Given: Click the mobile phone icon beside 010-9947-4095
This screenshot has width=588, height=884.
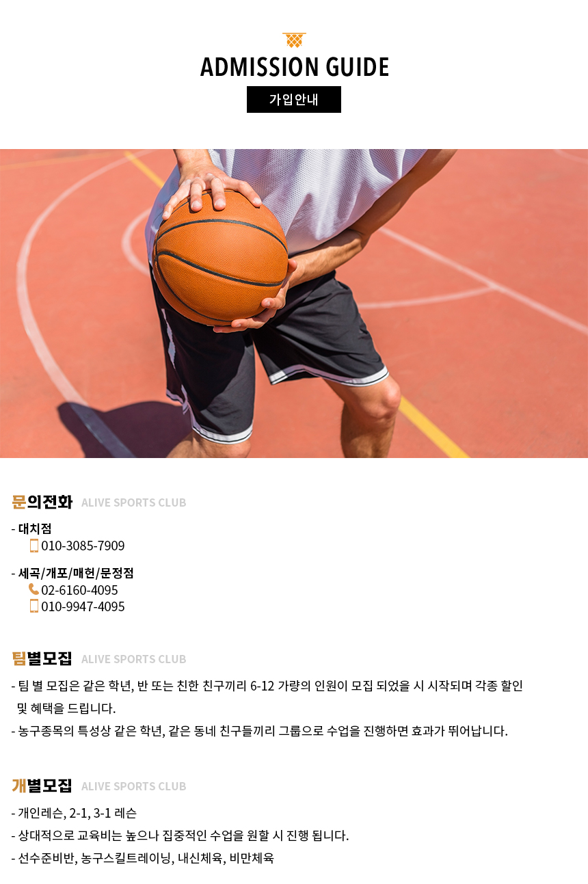Looking at the screenshot, I should (34, 606).
